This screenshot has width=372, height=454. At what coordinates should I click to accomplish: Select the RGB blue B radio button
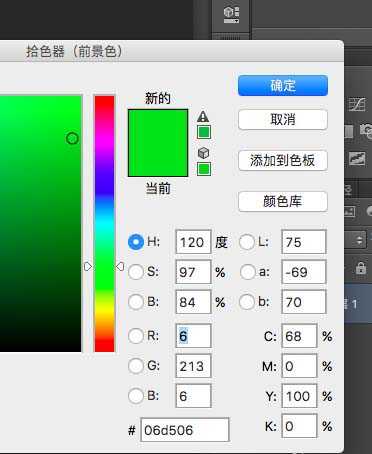[x=136, y=396]
